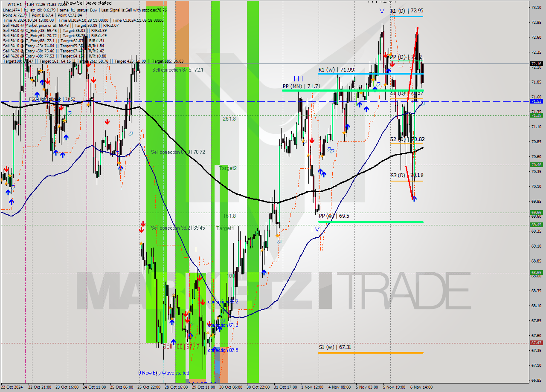Select the '22 Oct 2024' date on time axis
This screenshot has width=546, height=392.
point(11,387)
